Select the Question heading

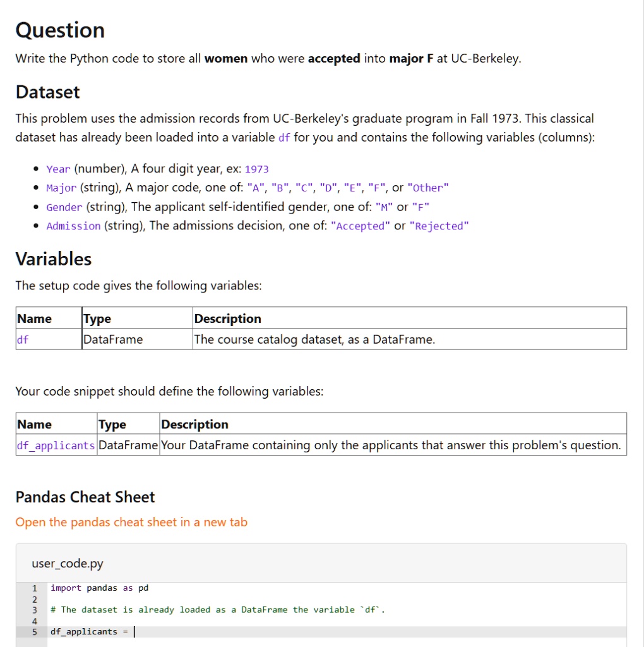pos(60,30)
